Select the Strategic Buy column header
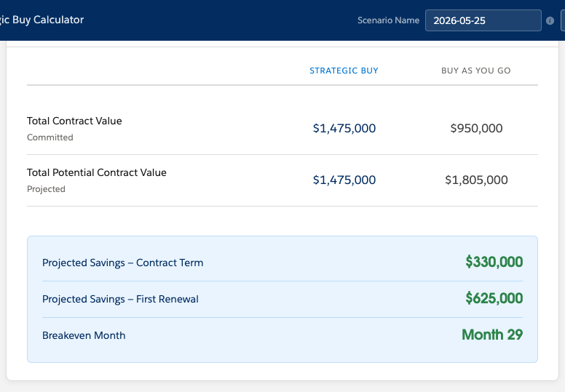Screen dimensions: 565x392 pyautogui.click(x=344, y=71)
